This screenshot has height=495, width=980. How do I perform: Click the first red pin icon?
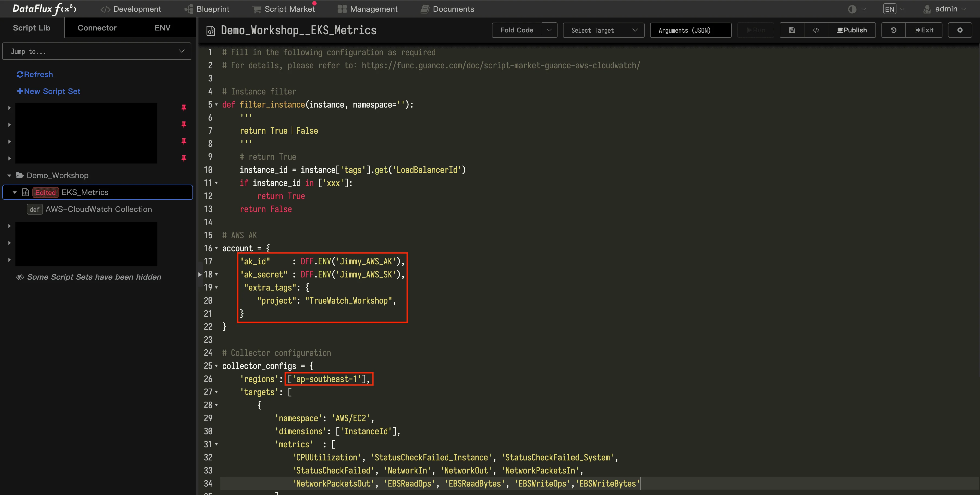coord(184,108)
